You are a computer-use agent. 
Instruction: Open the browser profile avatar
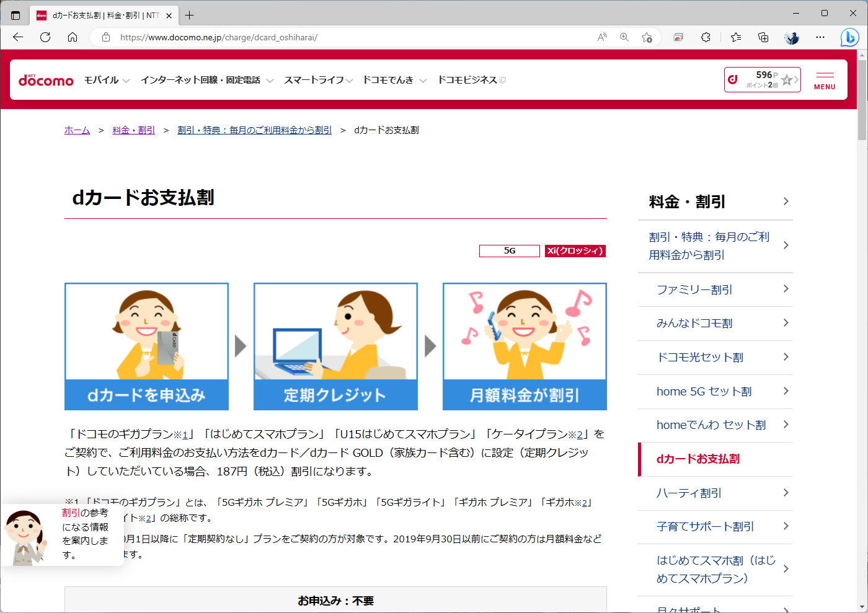pyautogui.click(x=792, y=37)
